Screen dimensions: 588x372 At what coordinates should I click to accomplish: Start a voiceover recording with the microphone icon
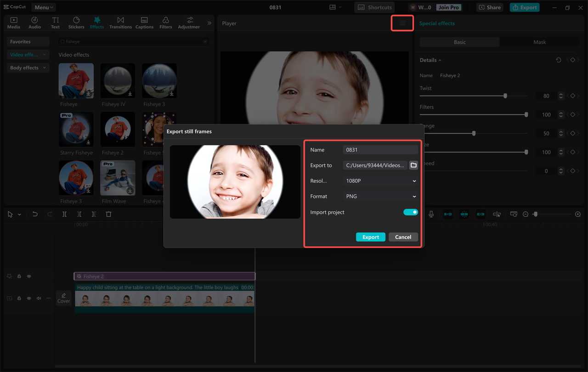431,214
